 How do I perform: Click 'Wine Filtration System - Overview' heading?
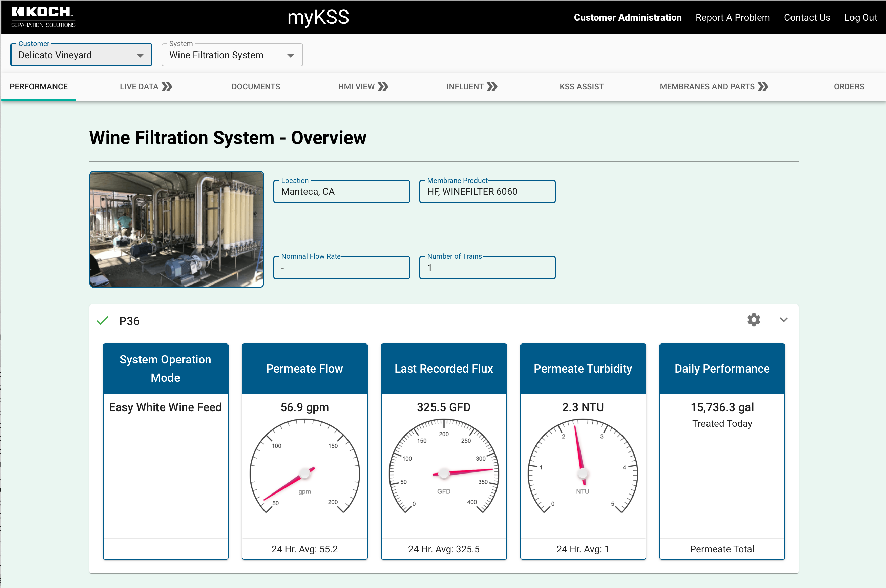click(228, 138)
